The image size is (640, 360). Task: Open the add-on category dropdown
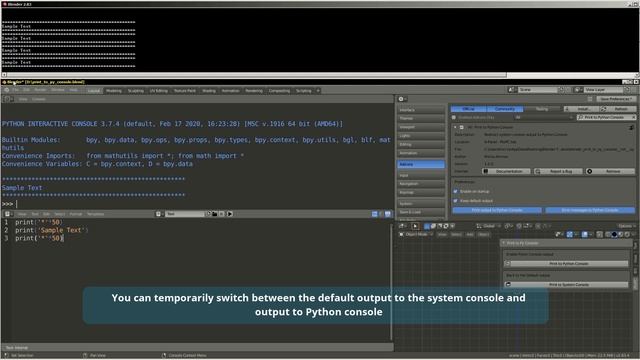[543, 118]
